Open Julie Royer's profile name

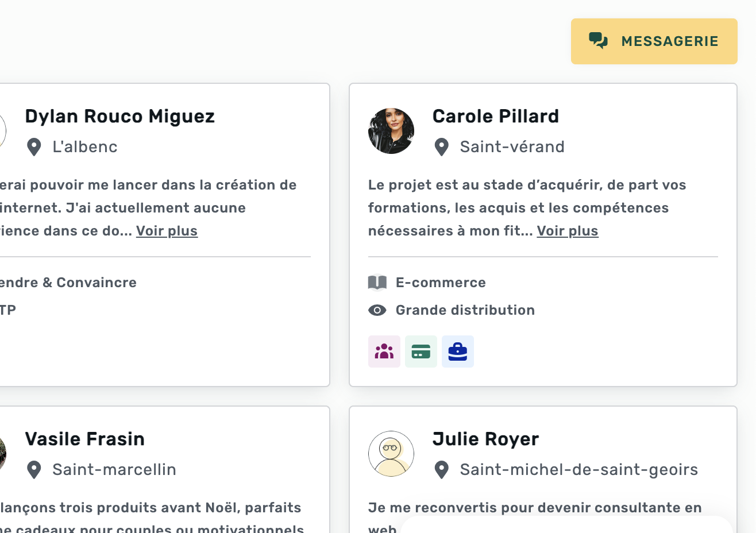pyautogui.click(x=485, y=439)
